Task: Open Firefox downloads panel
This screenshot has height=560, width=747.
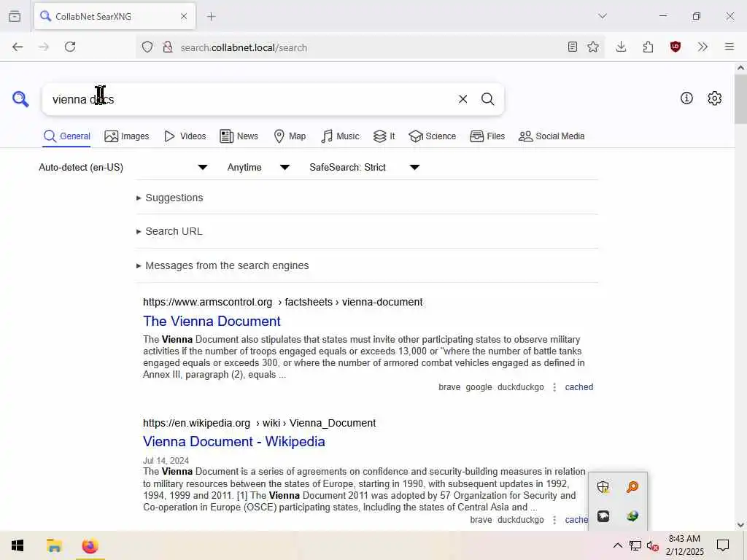Action: (622, 47)
